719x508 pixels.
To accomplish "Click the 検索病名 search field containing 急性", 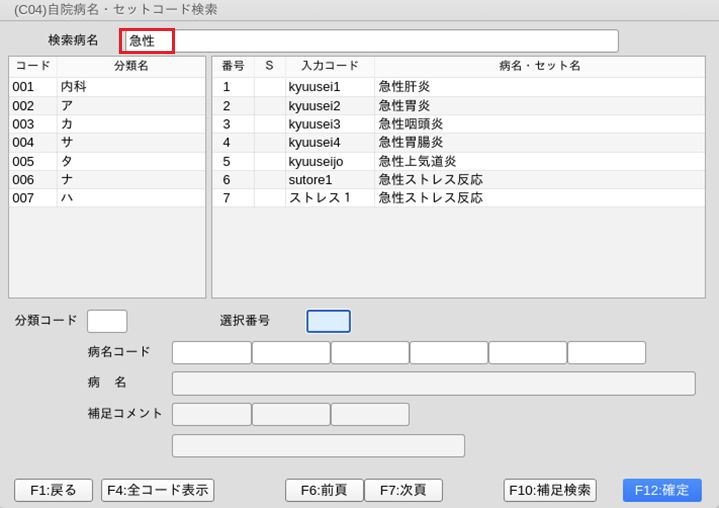I will (x=370, y=41).
